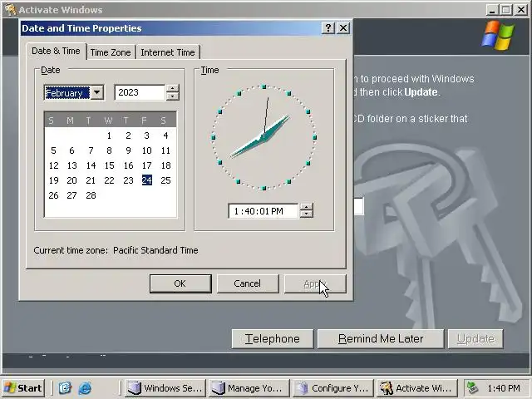Close the Date and Time Properties dialog

click(343, 27)
